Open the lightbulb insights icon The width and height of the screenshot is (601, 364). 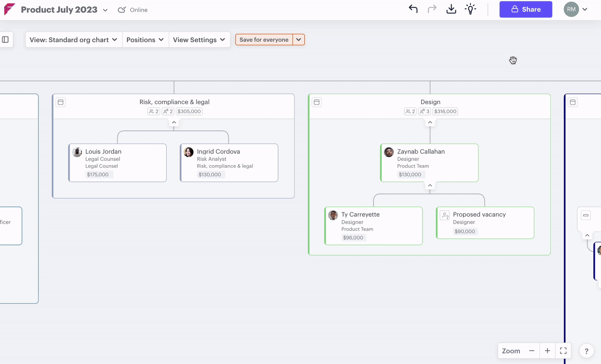[470, 9]
